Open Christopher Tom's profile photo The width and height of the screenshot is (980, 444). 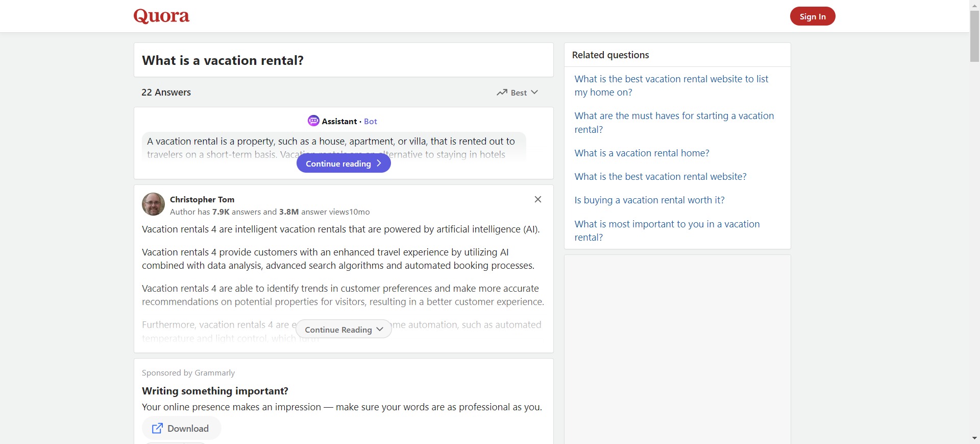coord(153,204)
